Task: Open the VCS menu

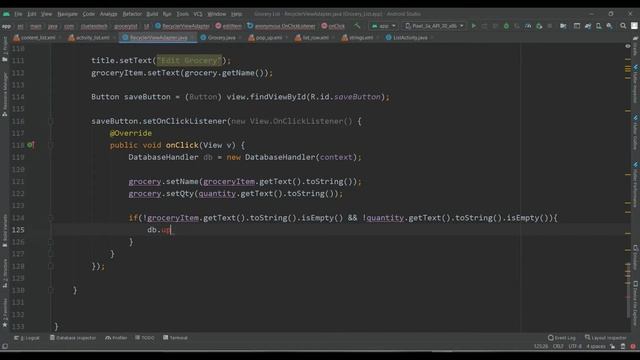Action: click(x=198, y=14)
